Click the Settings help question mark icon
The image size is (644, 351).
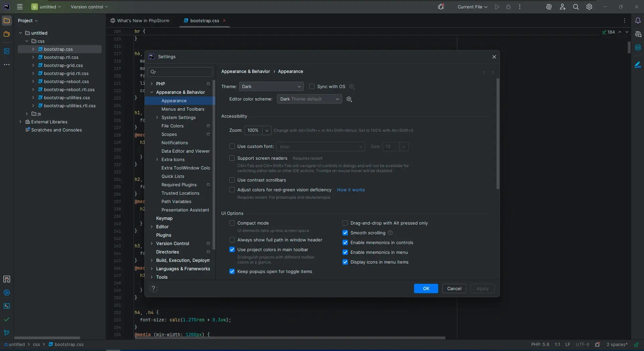click(153, 288)
